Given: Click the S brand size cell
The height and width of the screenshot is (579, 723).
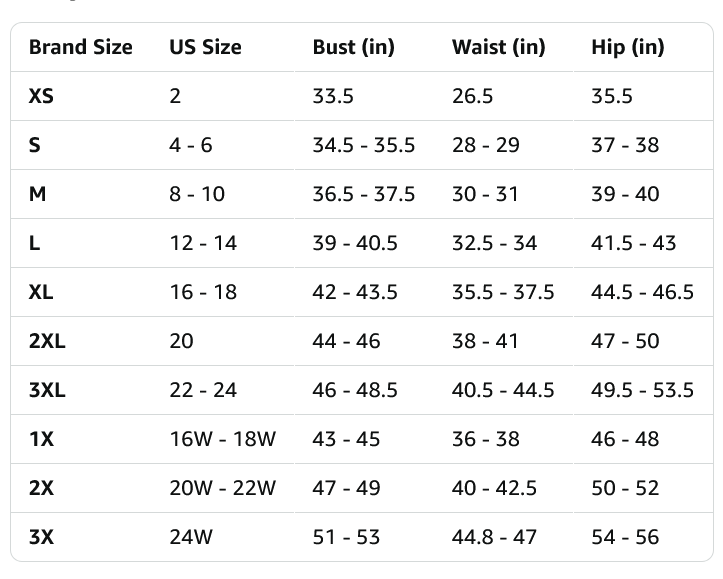Looking at the screenshot, I should click(35, 145).
